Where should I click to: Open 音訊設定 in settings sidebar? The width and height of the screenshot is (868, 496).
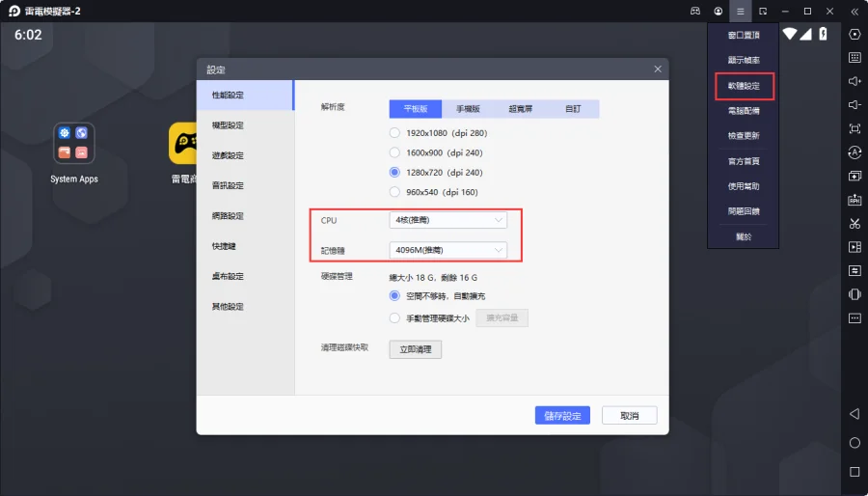tap(245, 185)
